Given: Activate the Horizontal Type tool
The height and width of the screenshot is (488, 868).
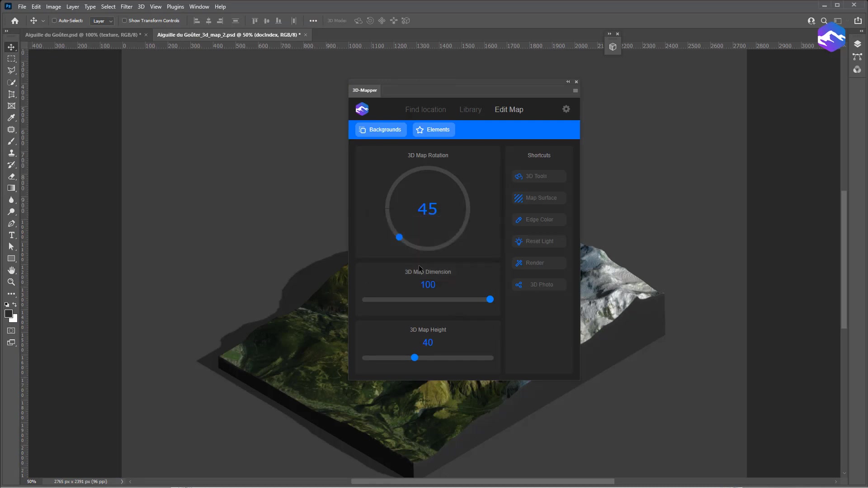Looking at the screenshot, I should pos(11,235).
